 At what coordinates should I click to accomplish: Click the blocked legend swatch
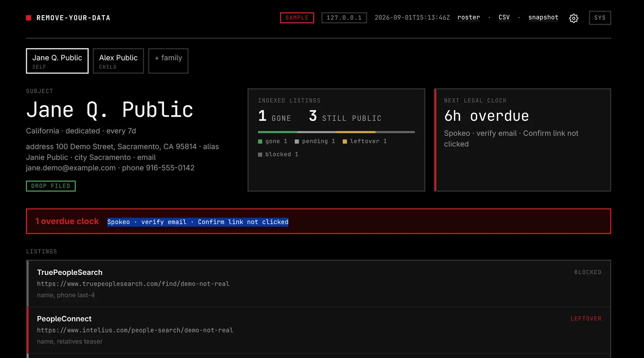pos(260,155)
